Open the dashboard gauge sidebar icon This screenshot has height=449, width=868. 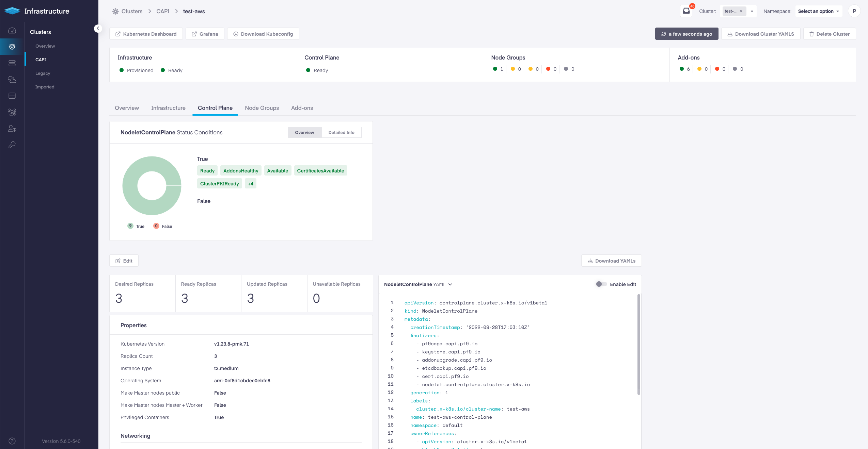click(12, 31)
